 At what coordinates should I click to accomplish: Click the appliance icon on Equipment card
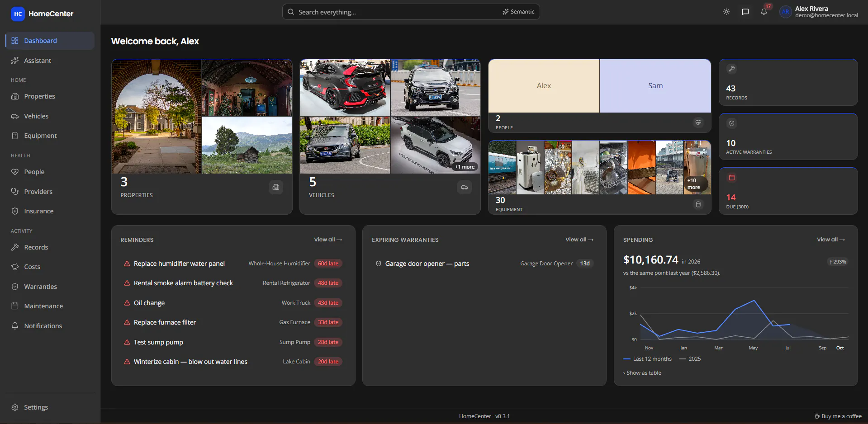tap(698, 204)
